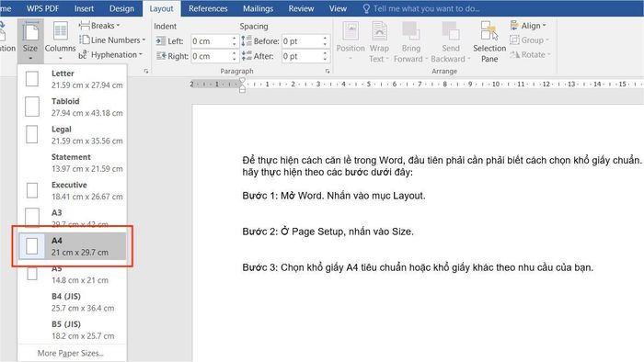Click the Bring Forward icon

410,41
